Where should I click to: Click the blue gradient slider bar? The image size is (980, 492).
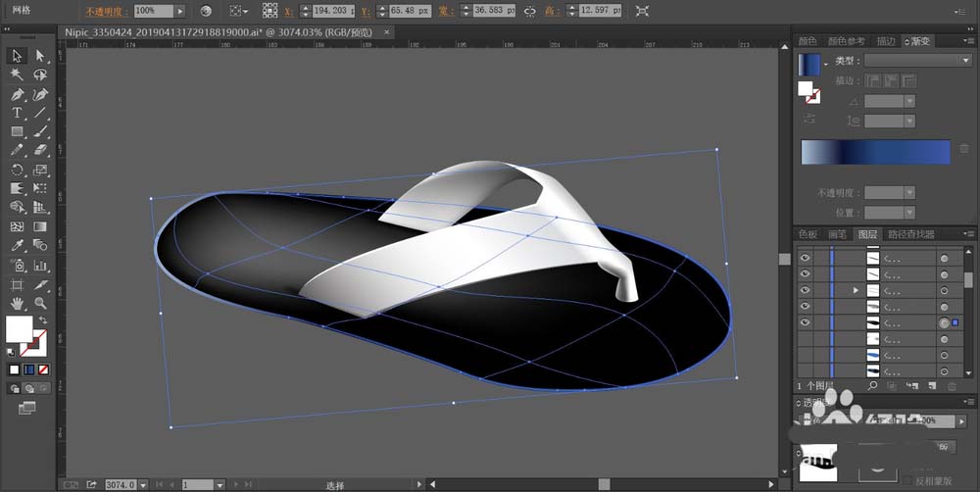(x=875, y=152)
